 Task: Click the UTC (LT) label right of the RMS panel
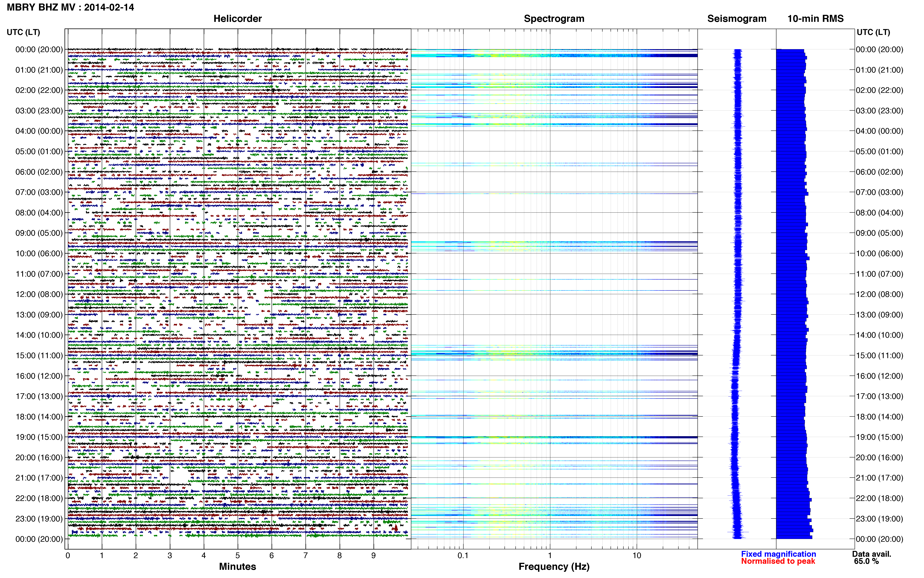pyautogui.click(x=873, y=32)
